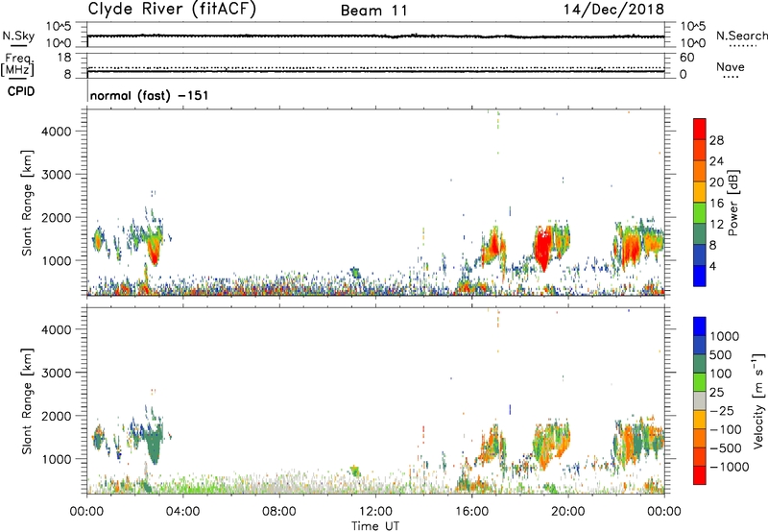Pick the yellow 16–20 dB Power colorbar segment
This screenshot has height=532, width=768.
[x=700, y=191]
